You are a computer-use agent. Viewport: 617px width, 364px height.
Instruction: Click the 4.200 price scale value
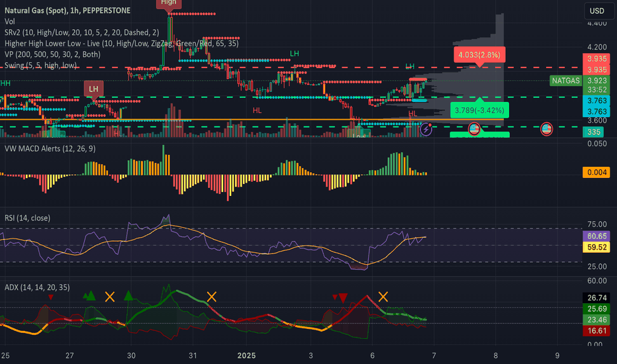coord(597,47)
